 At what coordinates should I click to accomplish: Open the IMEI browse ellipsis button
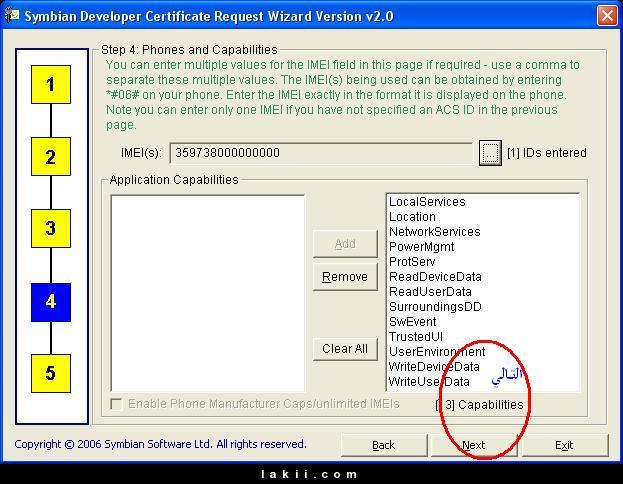click(x=490, y=153)
